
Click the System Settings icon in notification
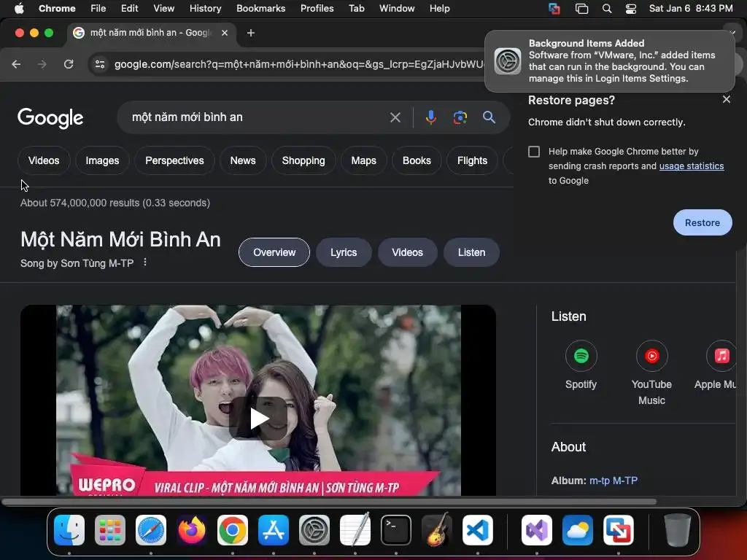(x=508, y=61)
